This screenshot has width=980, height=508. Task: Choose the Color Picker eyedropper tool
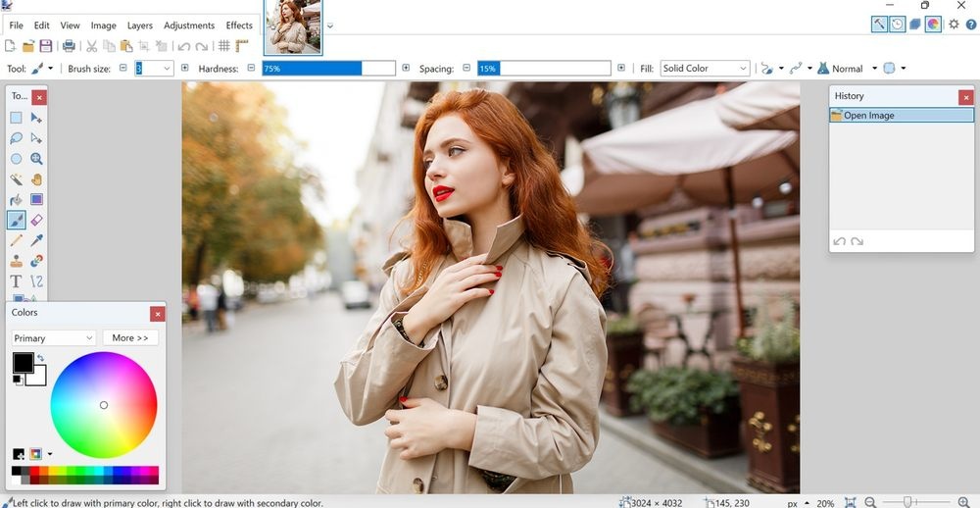(36, 241)
